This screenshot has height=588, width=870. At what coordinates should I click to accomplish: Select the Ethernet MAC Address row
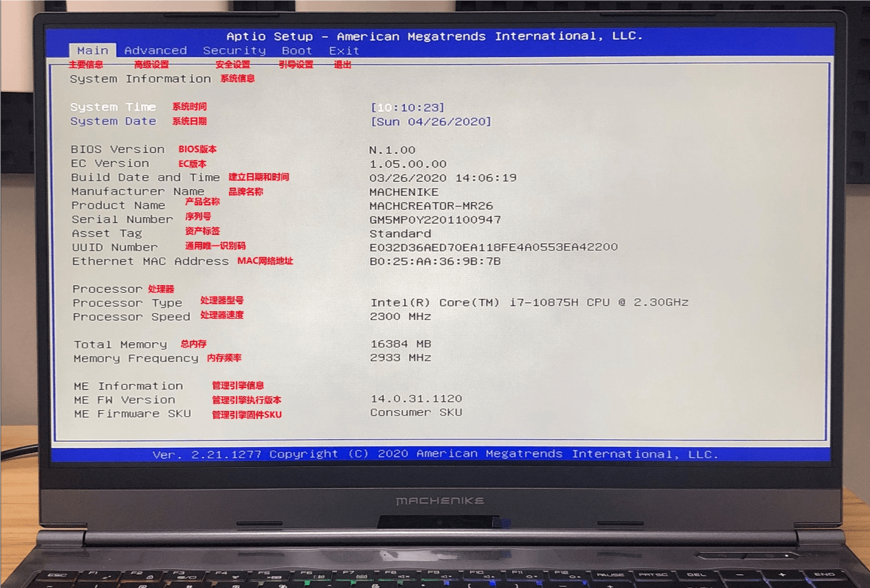pos(151,261)
